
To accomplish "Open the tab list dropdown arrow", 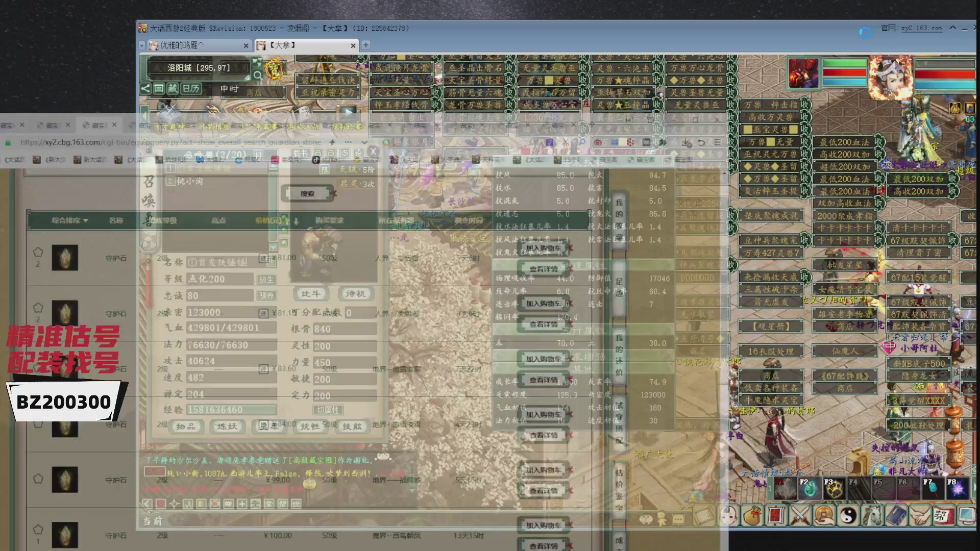I will (x=142, y=45).
